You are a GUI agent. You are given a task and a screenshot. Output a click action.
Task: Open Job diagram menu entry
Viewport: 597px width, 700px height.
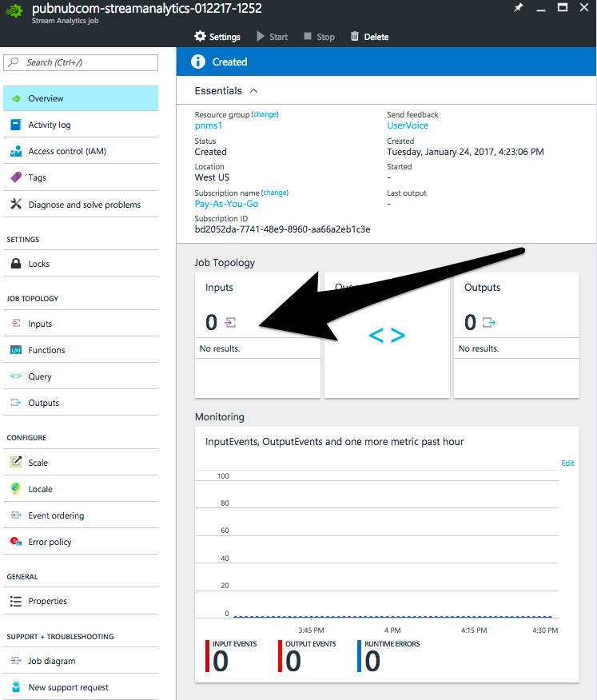pyautogui.click(x=81, y=661)
